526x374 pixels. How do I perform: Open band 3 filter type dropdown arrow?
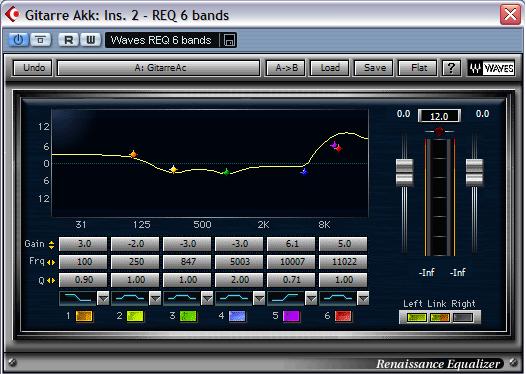click(207, 298)
